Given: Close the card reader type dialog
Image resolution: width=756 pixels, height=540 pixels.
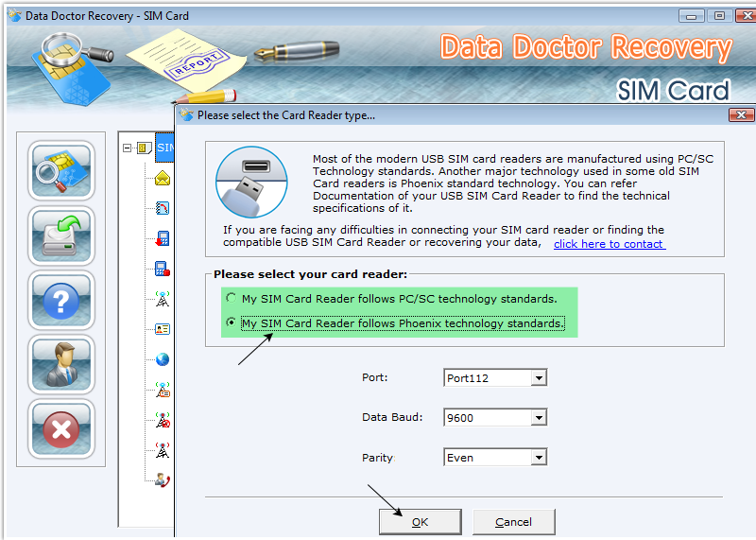Looking at the screenshot, I should point(740,115).
